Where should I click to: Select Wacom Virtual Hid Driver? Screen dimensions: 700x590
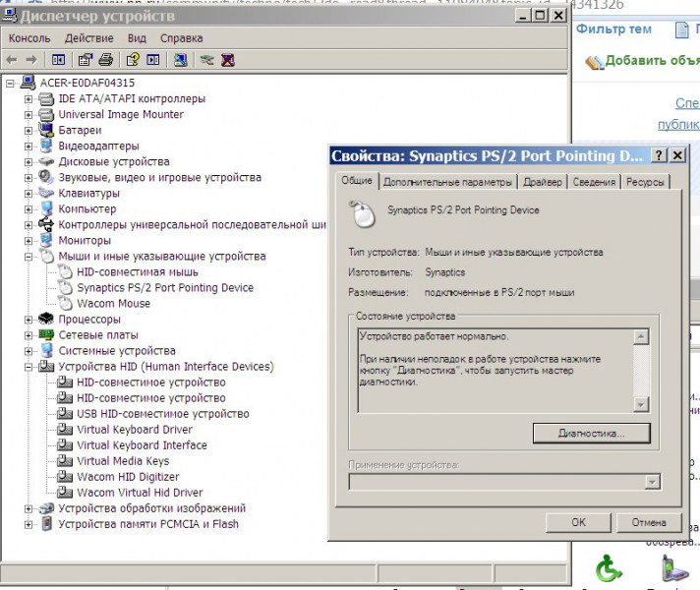pos(140,493)
